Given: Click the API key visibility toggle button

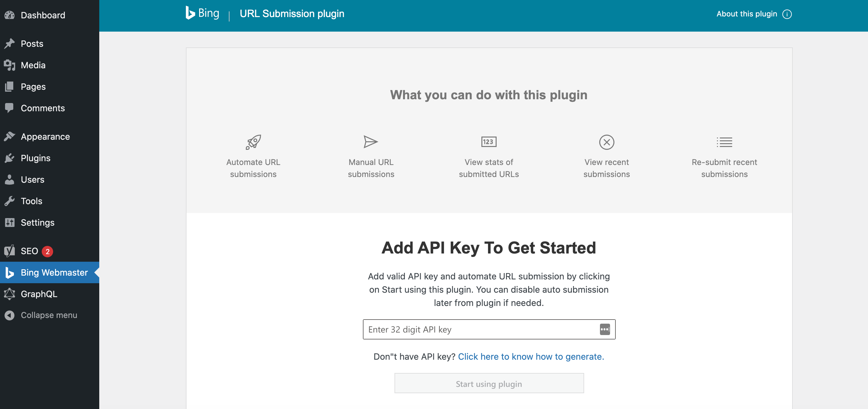Looking at the screenshot, I should (x=605, y=329).
